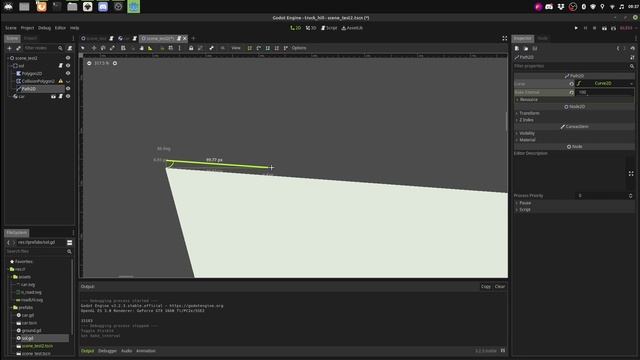This screenshot has height=360, width=640.
Task: Open the Project menu
Action: click(x=27, y=28)
